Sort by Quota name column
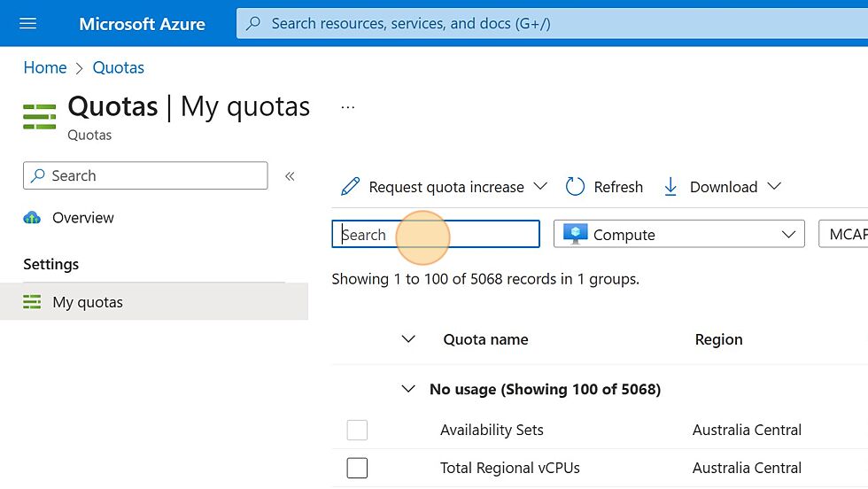 [485, 339]
